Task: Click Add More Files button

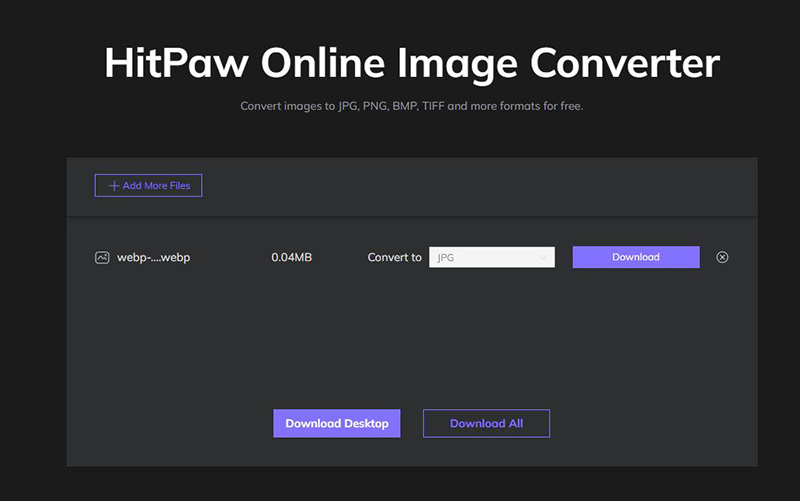Action: [x=148, y=185]
